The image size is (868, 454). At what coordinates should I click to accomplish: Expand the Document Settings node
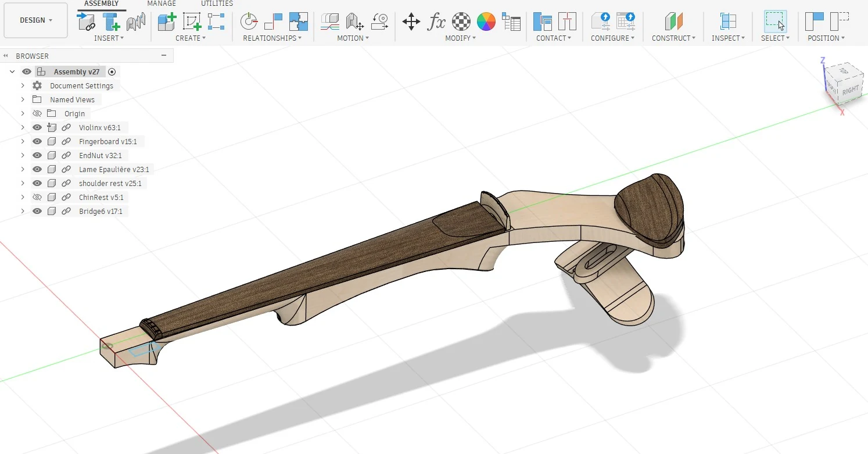[x=23, y=85]
